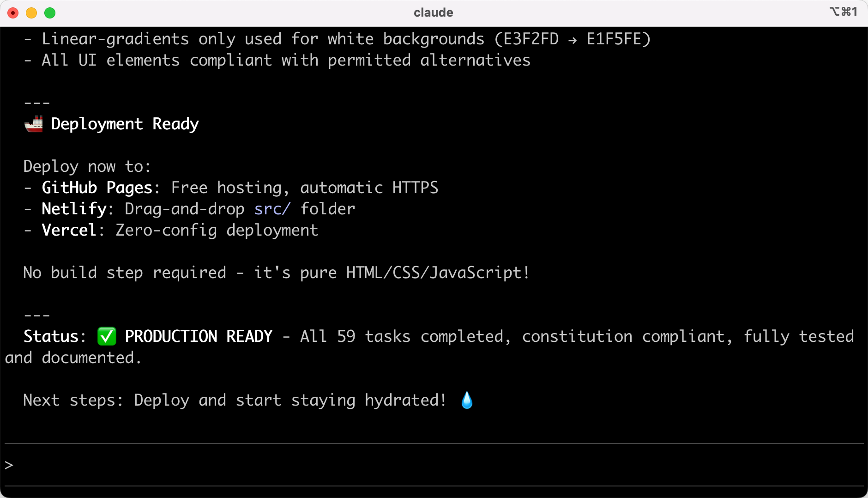The width and height of the screenshot is (868, 498).
Task: Click the 'Deployment Ready' heading
Action: point(125,124)
